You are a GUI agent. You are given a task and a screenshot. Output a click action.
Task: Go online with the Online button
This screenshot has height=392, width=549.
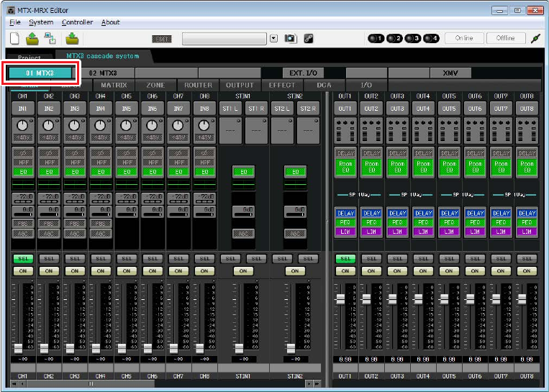464,38
